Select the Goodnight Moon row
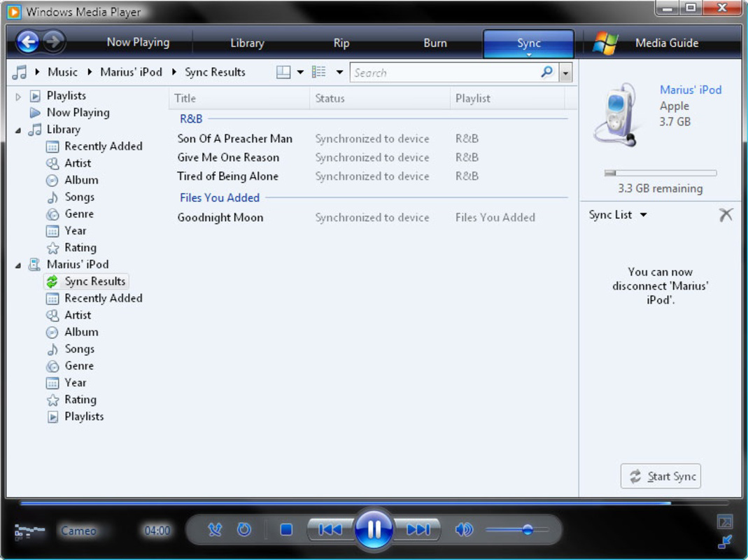Viewport: 748px width, 560px height. (x=367, y=218)
